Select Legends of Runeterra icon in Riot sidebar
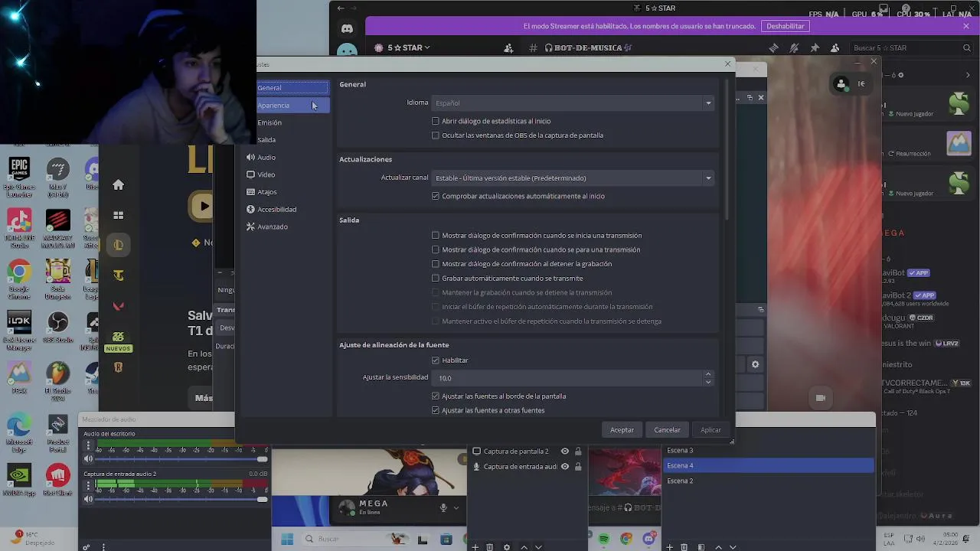The image size is (980, 551). (118, 367)
